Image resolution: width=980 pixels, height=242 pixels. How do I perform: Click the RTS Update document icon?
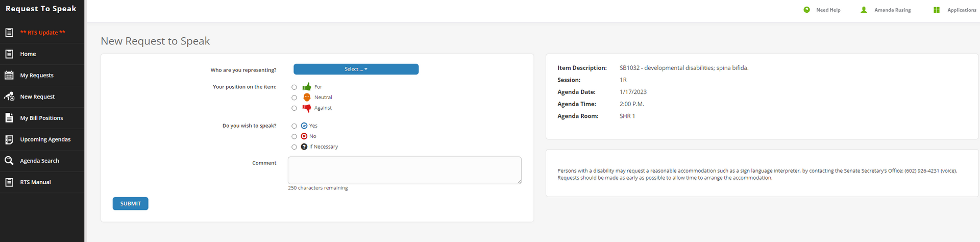(x=9, y=33)
